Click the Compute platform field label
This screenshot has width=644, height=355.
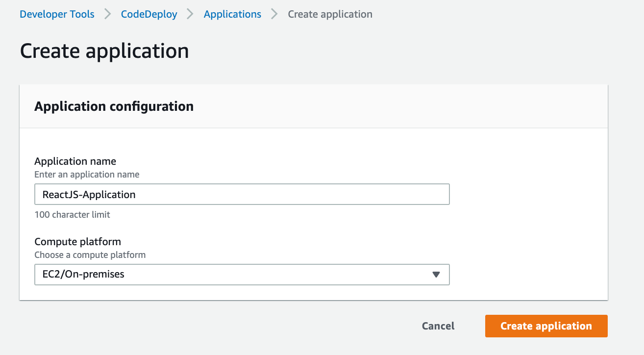coord(77,242)
